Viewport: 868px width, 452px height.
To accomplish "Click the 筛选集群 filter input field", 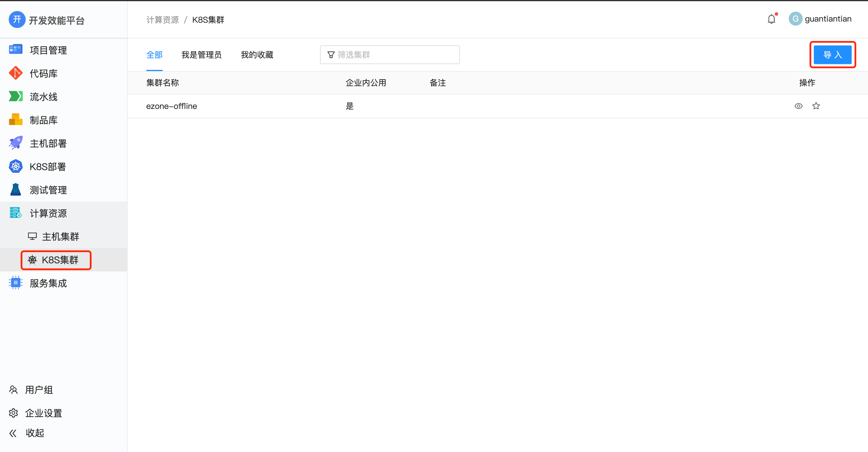I will click(x=389, y=54).
